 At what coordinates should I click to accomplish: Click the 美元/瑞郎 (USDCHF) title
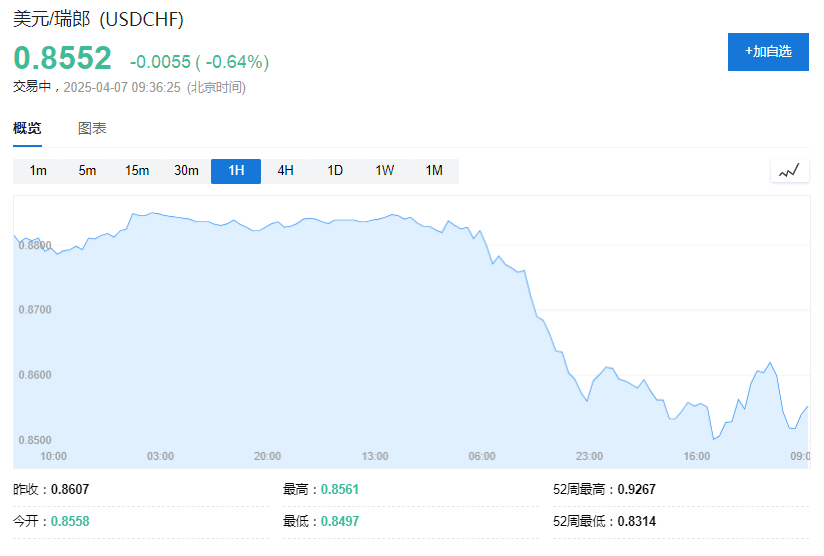point(98,19)
